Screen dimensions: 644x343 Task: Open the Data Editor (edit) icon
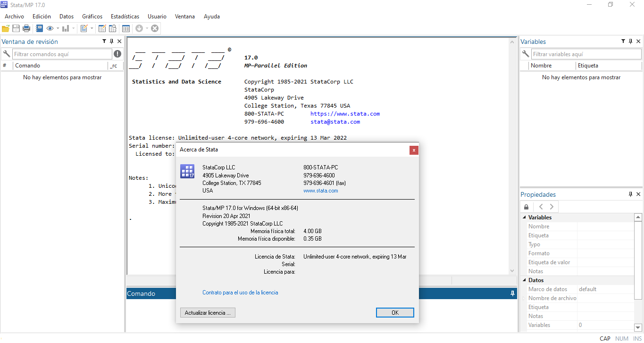coord(102,28)
